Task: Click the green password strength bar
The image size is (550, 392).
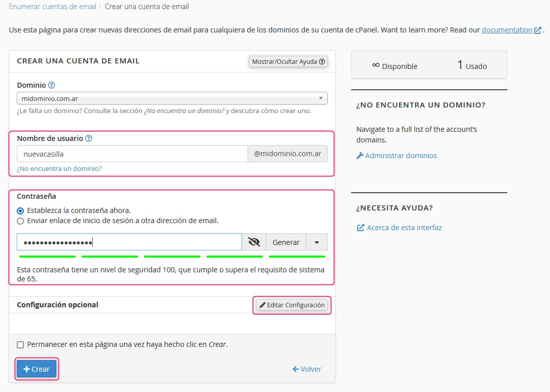Action: (172, 257)
